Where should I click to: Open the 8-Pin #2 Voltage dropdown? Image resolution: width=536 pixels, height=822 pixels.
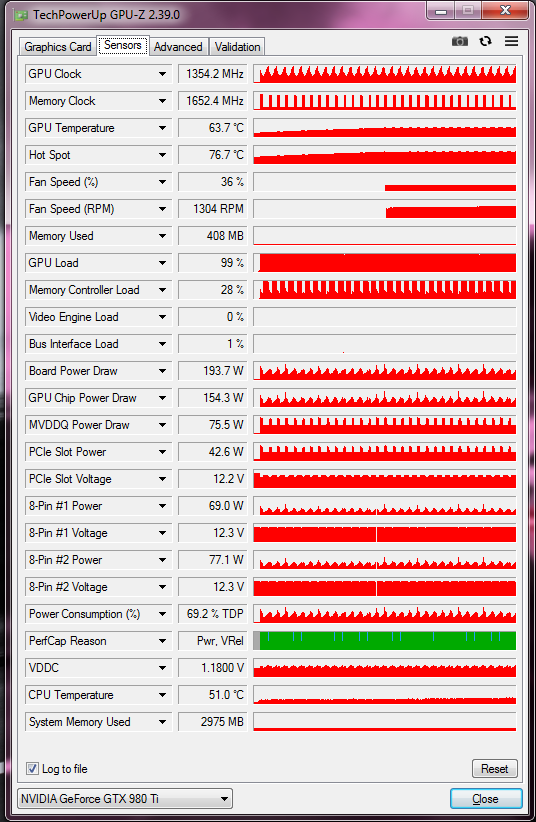(x=163, y=587)
